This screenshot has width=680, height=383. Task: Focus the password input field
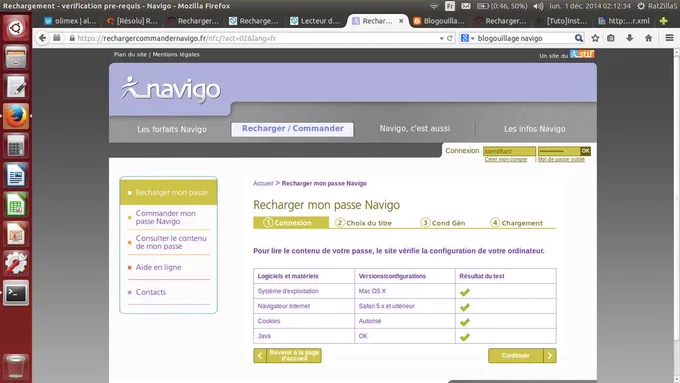coord(559,151)
